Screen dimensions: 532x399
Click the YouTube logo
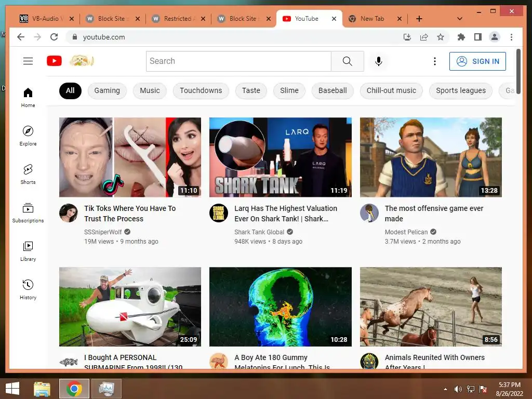54,61
